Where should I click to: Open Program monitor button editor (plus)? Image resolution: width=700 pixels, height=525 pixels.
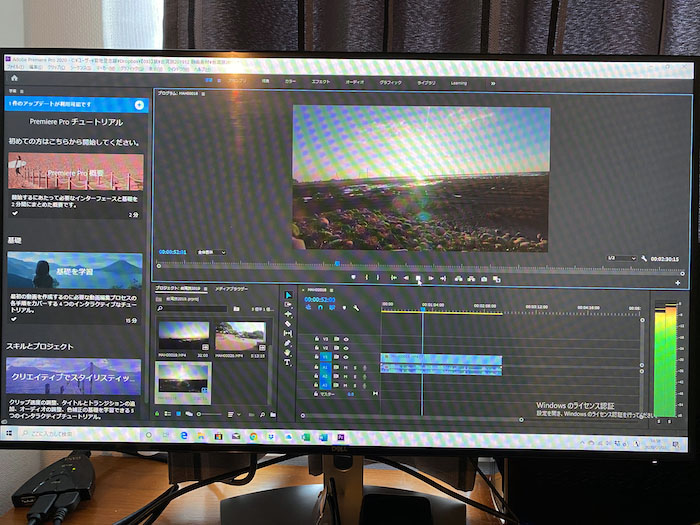pyautogui.click(x=678, y=283)
